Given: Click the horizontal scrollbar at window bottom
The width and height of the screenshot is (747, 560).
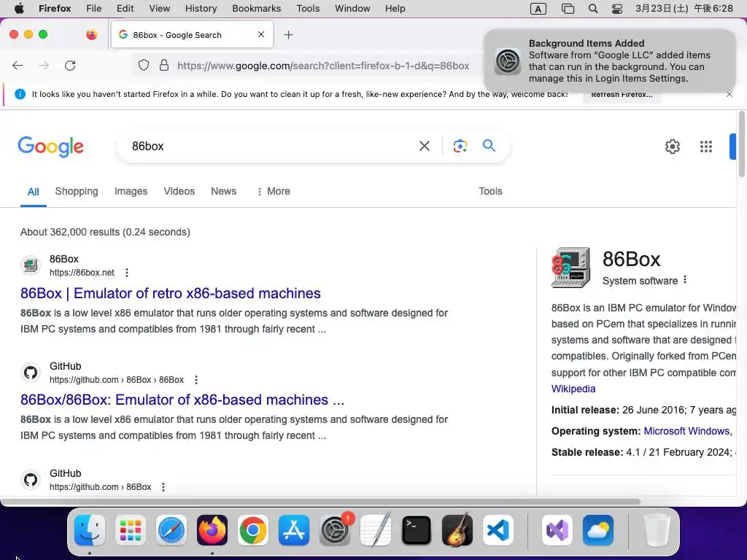Looking at the screenshot, I should click(x=320, y=502).
